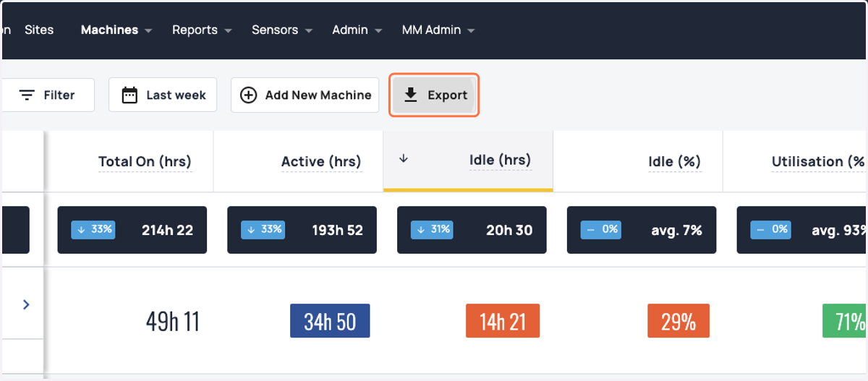Click the Add New Machine button
Screen dimensions: 868x381
[x=305, y=95]
